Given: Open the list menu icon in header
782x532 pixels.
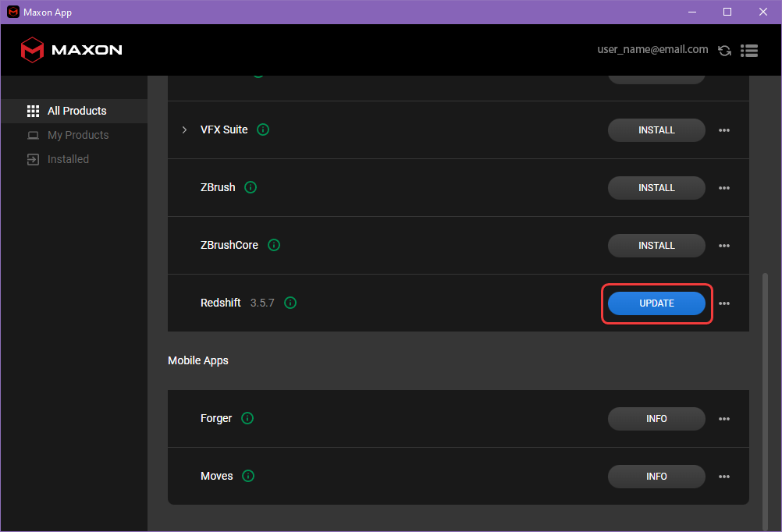Looking at the screenshot, I should [749, 51].
